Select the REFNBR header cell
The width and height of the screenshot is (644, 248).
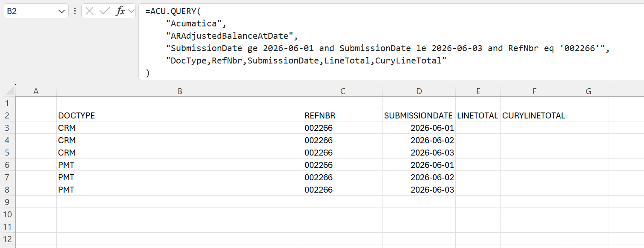coord(343,115)
